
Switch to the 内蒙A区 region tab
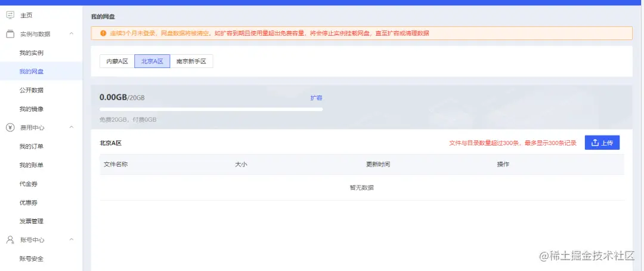117,61
